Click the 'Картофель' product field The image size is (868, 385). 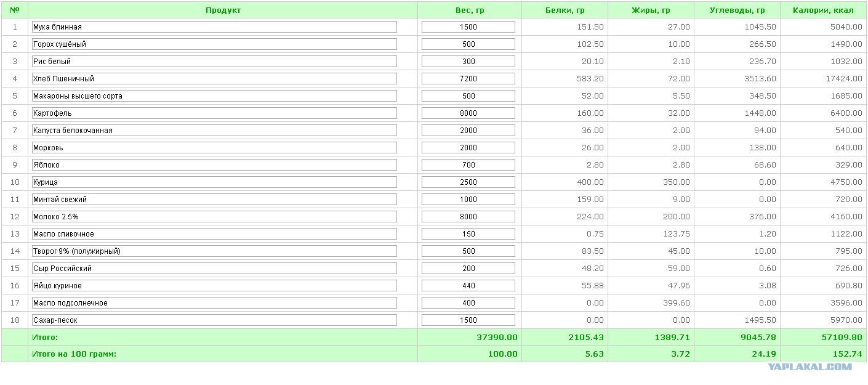pyautogui.click(x=214, y=113)
